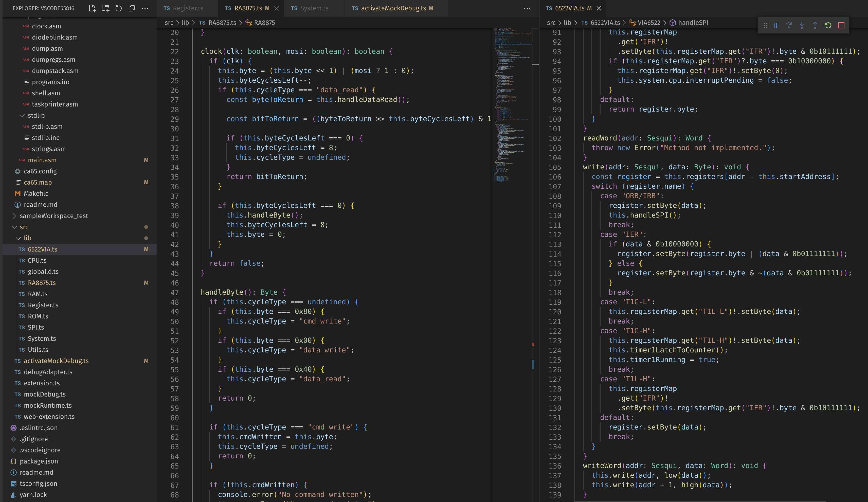This screenshot has height=502, width=868.
Task: Switch to the activateMockDebug.ts tab
Action: [x=393, y=8]
